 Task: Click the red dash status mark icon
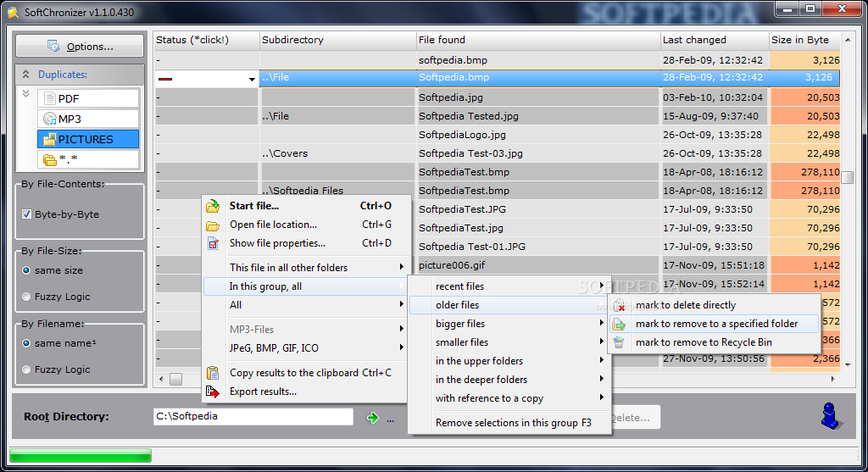click(x=165, y=79)
